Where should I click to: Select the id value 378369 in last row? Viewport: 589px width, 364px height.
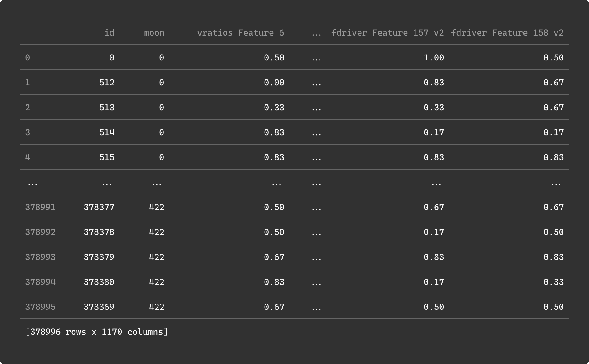(99, 307)
